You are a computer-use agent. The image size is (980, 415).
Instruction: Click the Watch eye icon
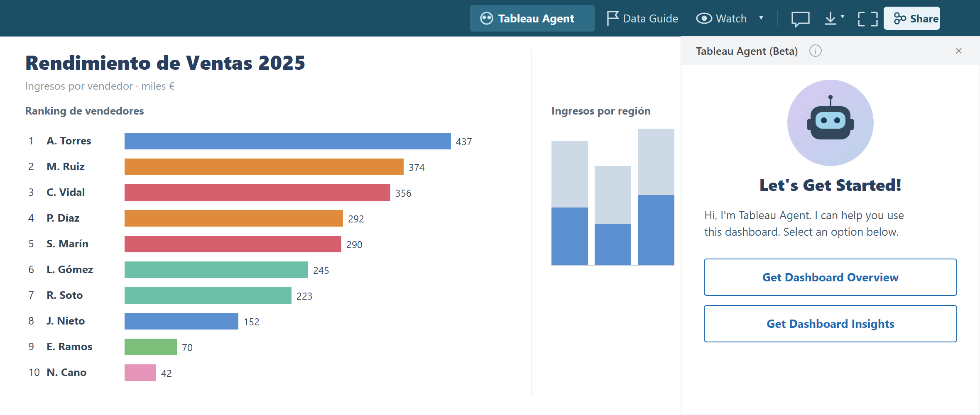point(704,18)
